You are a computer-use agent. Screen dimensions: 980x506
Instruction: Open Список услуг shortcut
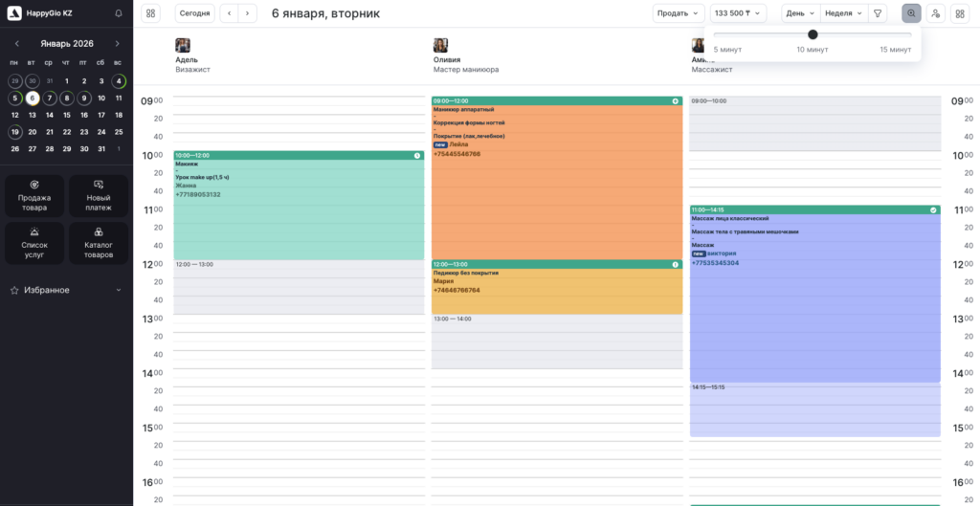pos(34,243)
